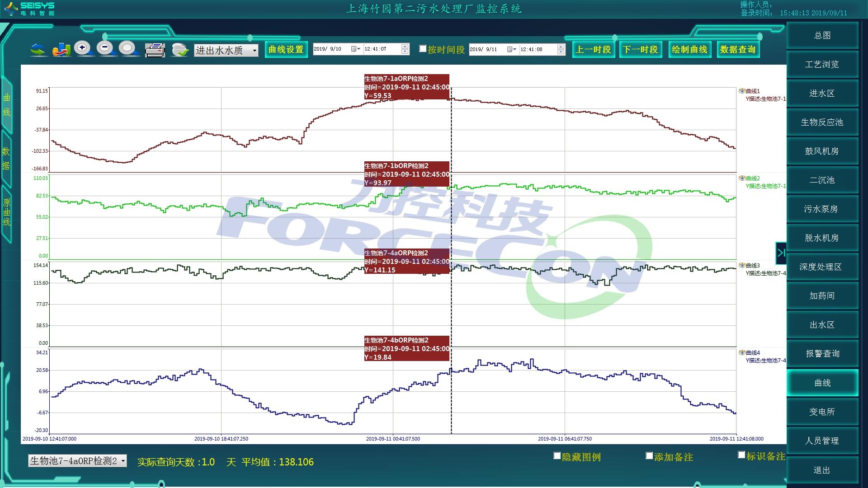
Task: Open 工艺浏览 in the navigation menu
Action: tap(822, 64)
